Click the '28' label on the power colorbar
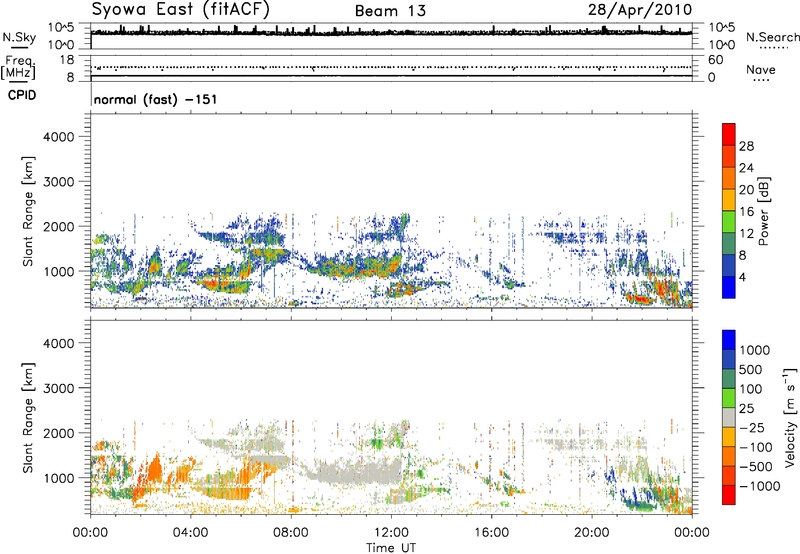The height and width of the screenshot is (554, 800). point(746,146)
